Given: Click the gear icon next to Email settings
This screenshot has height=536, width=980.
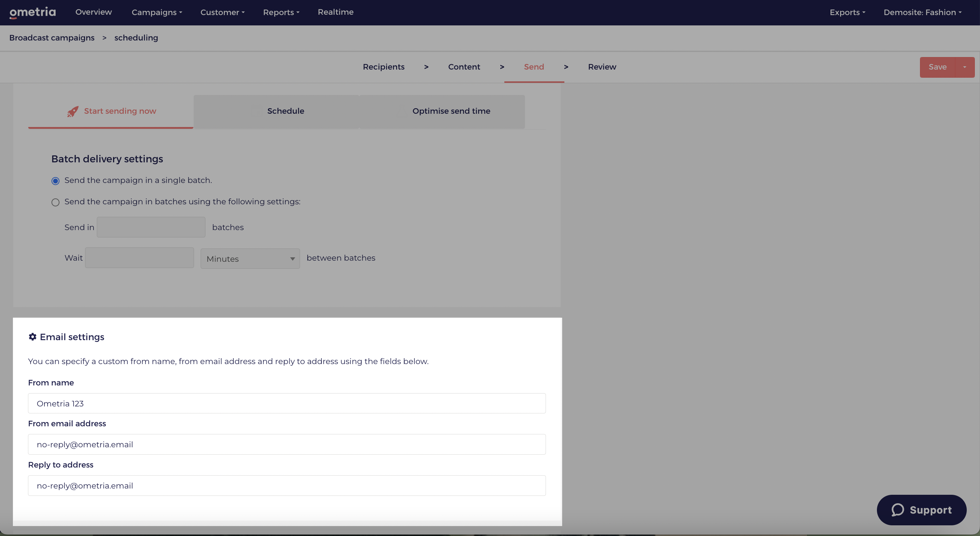Looking at the screenshot, I should [x=32, y=337].
